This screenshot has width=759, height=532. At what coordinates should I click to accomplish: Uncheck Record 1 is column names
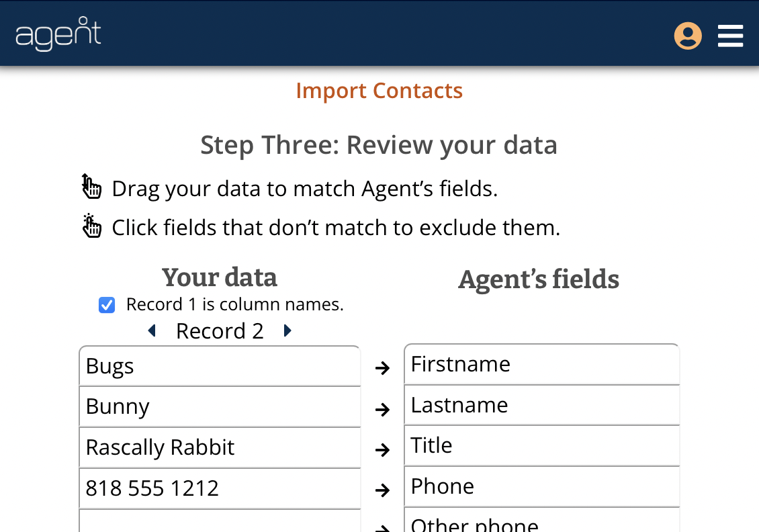pos(107,305)
